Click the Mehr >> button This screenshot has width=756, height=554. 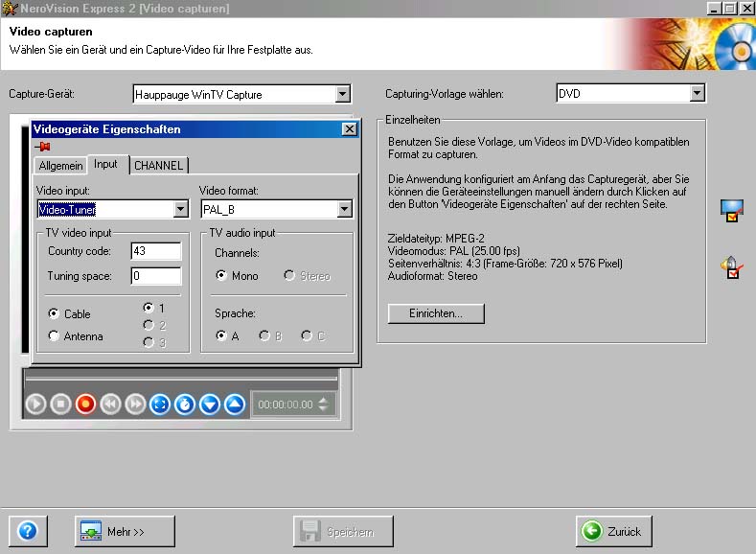click(x=125, y=531)
